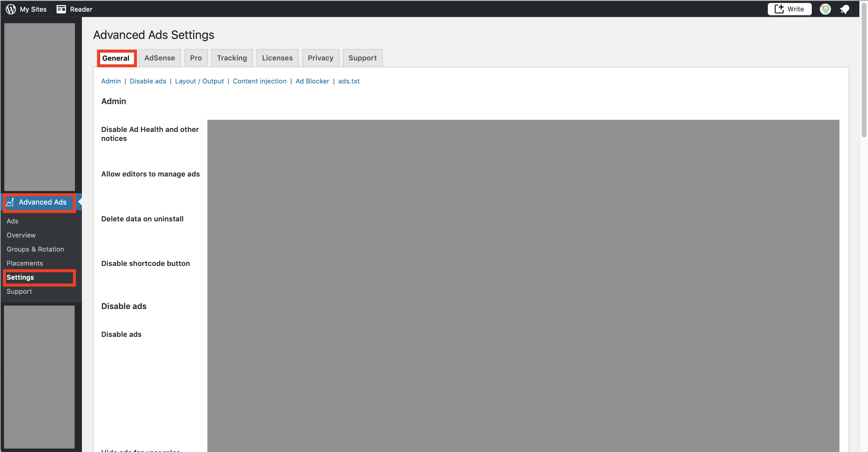This screenshot has height=452, width=868.
Task: Switch to the Licenses tab
Action: tap(277, 58)
